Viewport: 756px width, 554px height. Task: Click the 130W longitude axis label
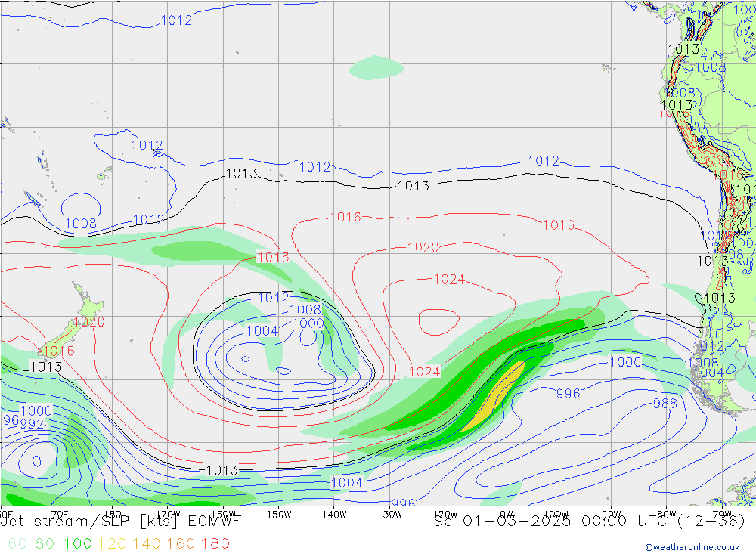[x=389, y=515]
